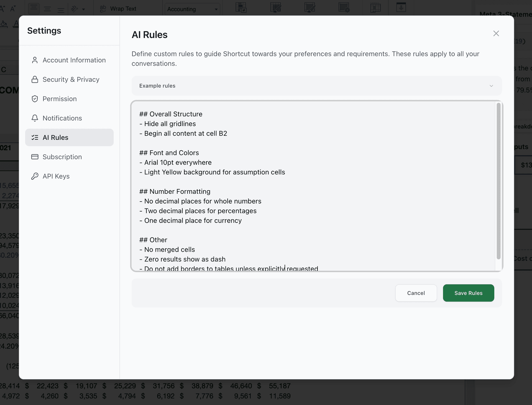Viewport: 532px width, 405px height.
Task: Click the Cell Styles brush icon
Action: coord(310,7)
